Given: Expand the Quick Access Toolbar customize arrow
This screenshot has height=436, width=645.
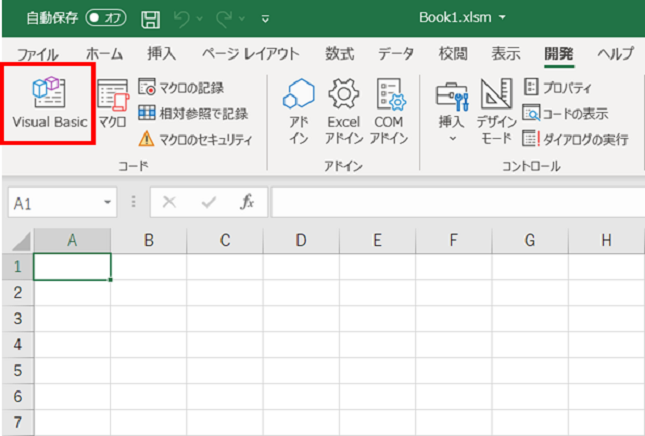Looking at the screenshot, I should (264, 19).
